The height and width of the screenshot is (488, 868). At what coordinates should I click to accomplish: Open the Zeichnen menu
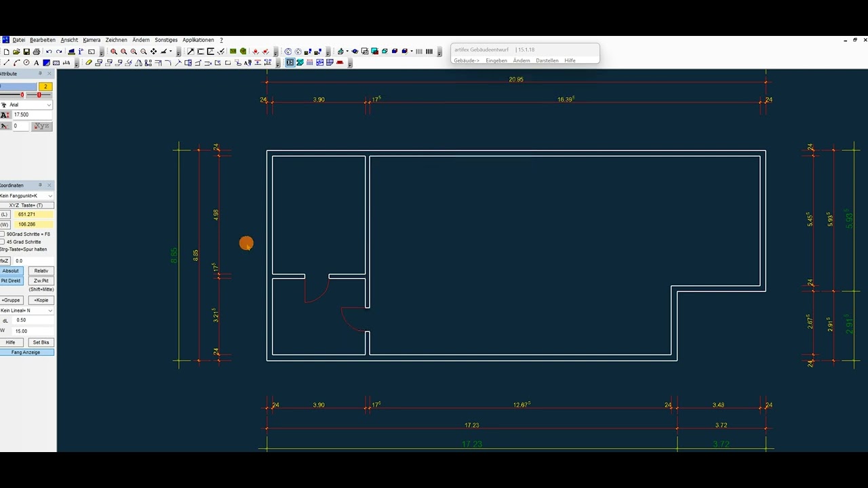coord(116,40)
